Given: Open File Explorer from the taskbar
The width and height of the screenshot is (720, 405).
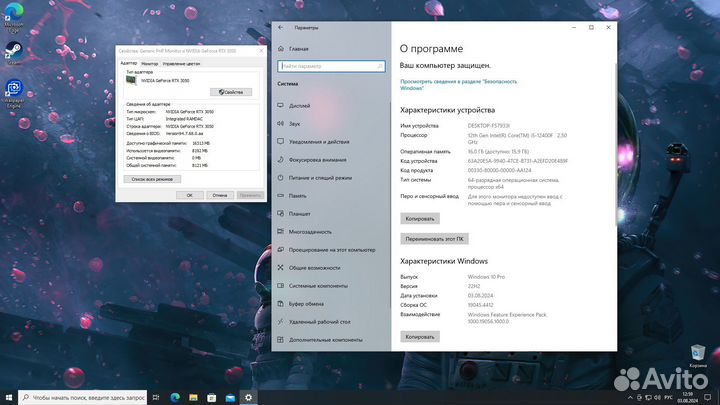Looking at the screenshot, I should [193, 397].
